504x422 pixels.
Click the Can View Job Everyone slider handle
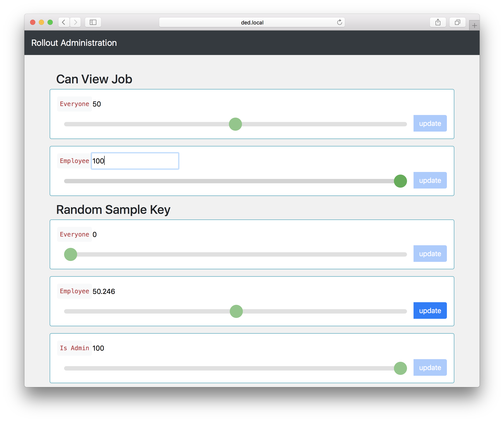pyautogui.click(x=235, y=124)
